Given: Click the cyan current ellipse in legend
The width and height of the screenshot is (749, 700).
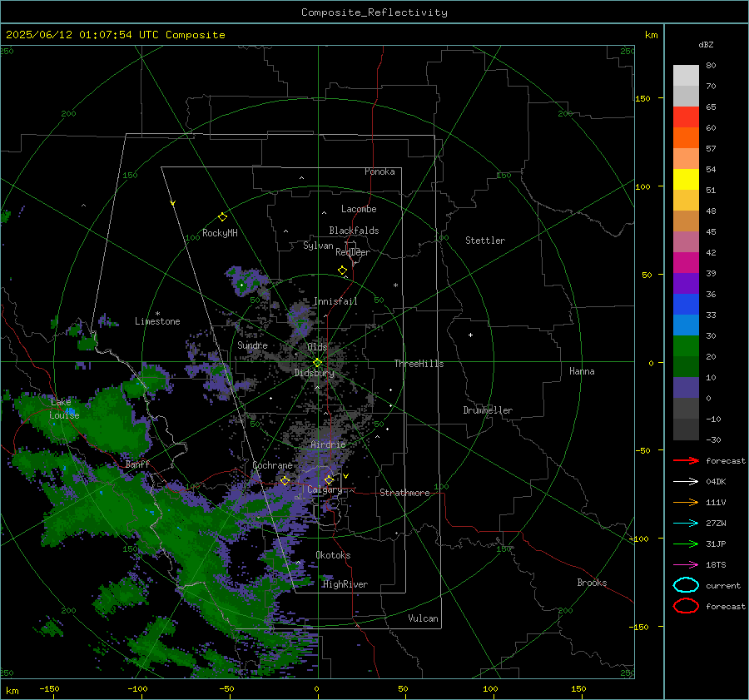Looking at the screenshot, I should pyautogui.click(x=686, y=585).
